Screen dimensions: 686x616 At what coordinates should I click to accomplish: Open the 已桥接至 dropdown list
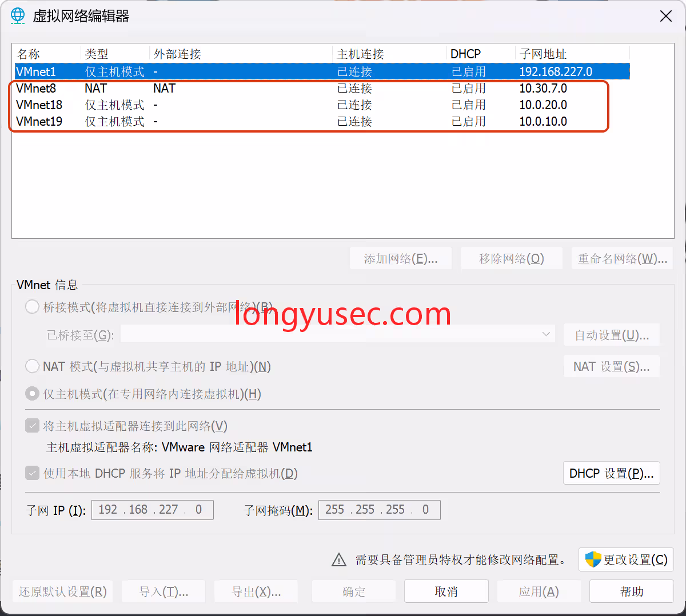click(x=338, y=334)
